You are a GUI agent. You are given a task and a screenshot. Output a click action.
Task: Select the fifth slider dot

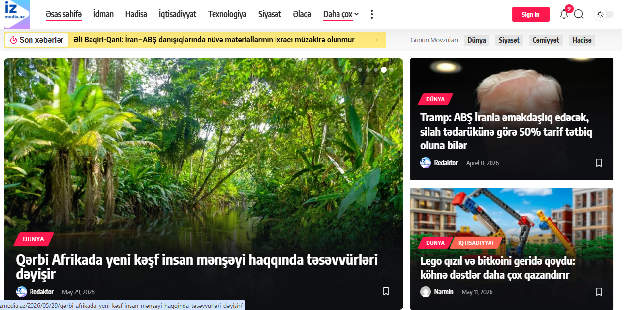[392, 70]
